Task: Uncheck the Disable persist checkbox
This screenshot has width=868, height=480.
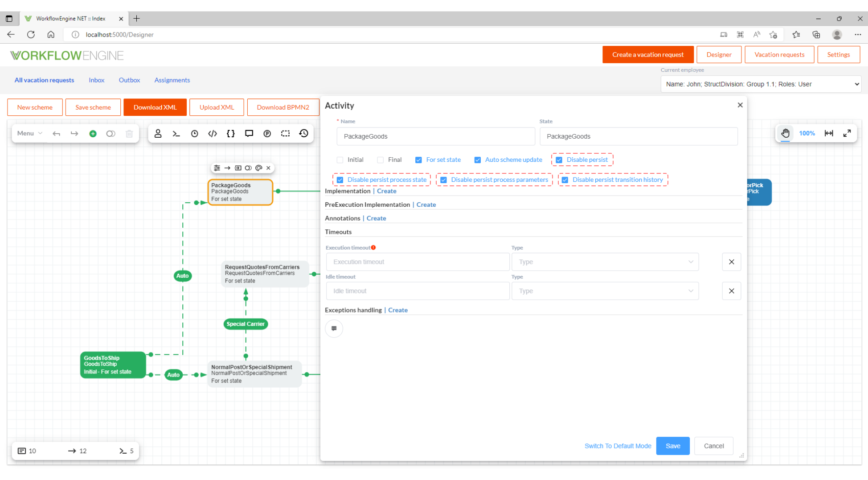Action: coord(559,160)
